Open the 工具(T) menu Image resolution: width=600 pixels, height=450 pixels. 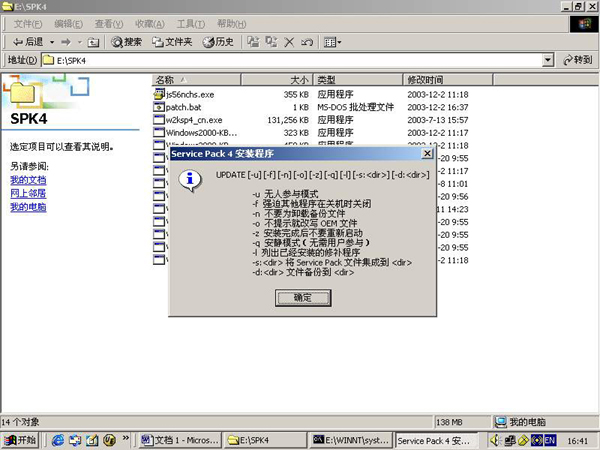coord(190,23)
